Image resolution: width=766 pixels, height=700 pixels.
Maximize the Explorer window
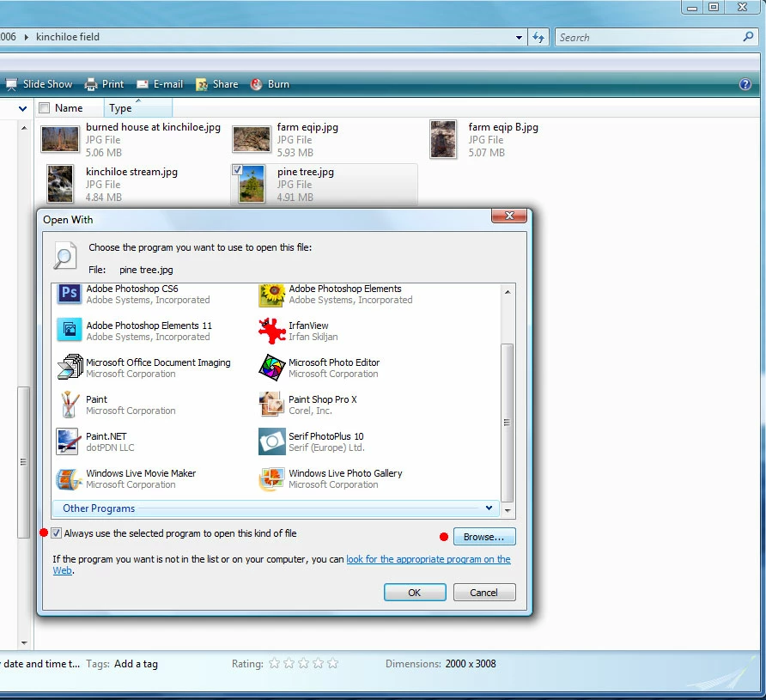(714, 7)
